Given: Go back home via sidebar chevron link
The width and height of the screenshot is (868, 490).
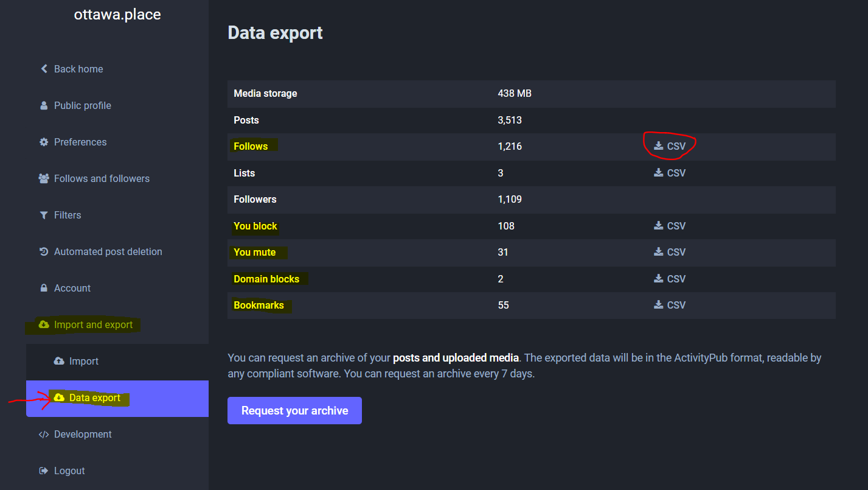Looking at the screenshot, I should [72, 69].
